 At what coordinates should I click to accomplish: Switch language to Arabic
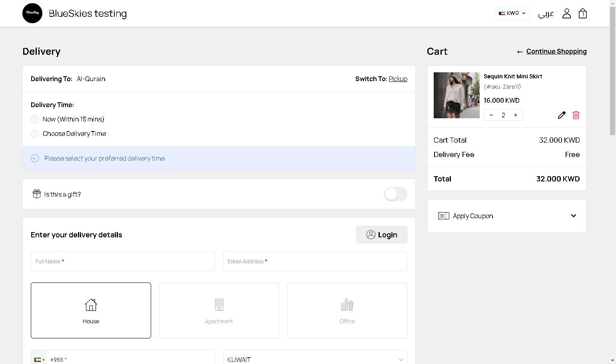click(x=546, y=14)
